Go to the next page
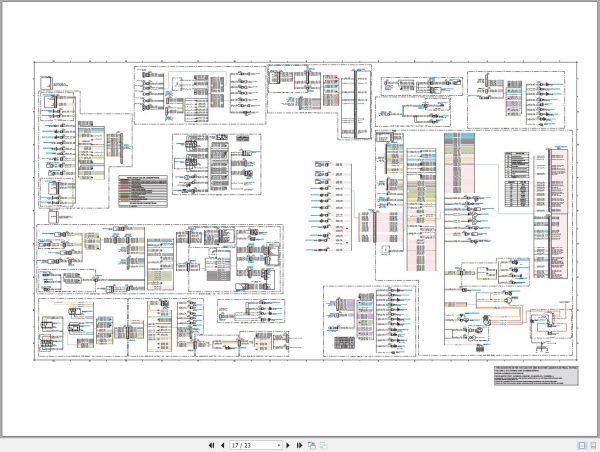This screenshot has height=452, width=600. click(288, 445)
